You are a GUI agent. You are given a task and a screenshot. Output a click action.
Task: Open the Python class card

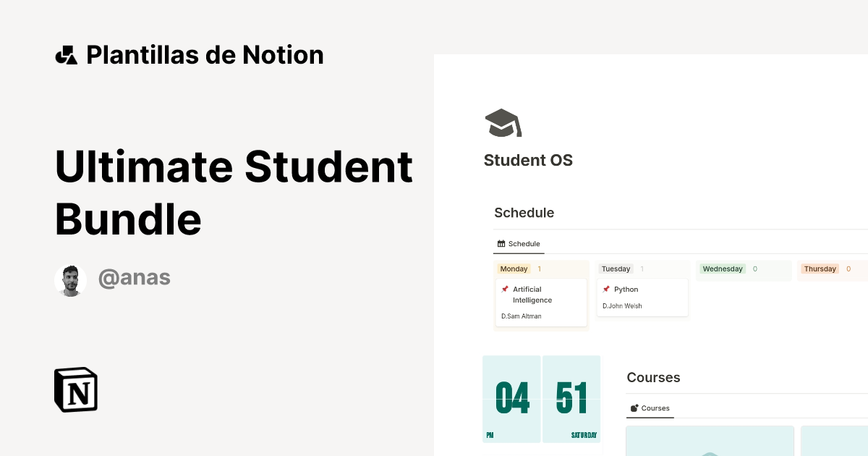click(x=642, y=297)
